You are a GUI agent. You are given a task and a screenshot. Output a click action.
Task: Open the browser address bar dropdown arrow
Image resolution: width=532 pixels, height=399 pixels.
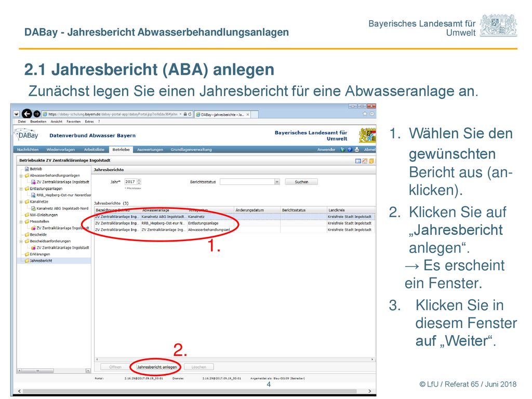click(180, 114)
